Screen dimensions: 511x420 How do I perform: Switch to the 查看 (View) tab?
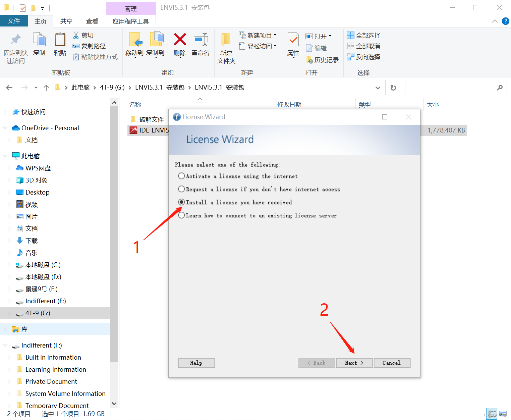[92, 21]
